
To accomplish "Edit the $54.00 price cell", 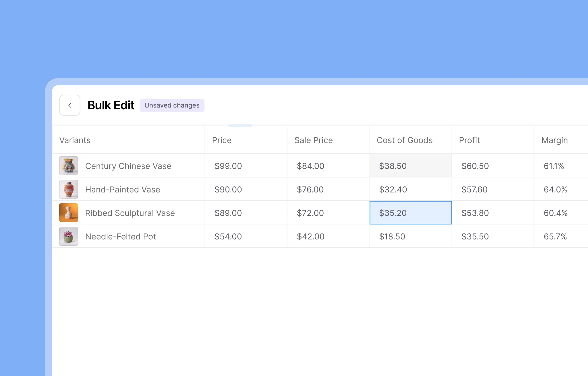I will (246, 236).
